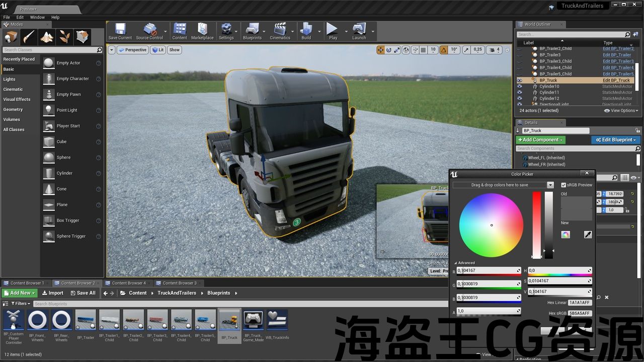Switch to the Content Browser 3 tab
Viewport: 644px width, 362px height.
(x=179, y=283)
